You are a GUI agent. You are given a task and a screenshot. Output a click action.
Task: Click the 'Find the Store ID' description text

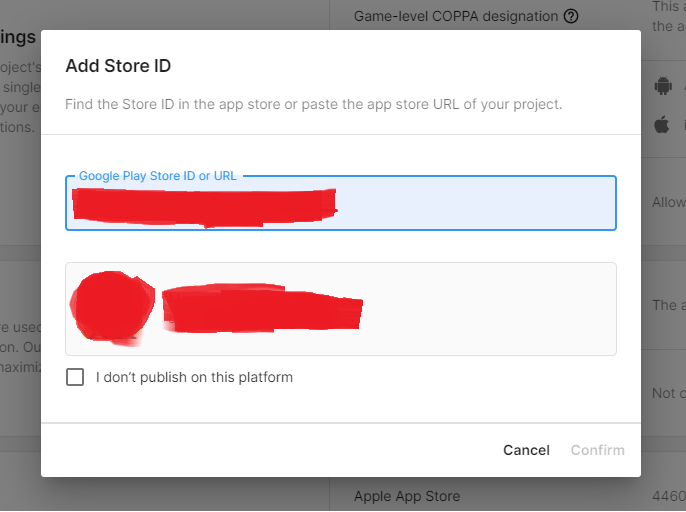tap(313, 104)
